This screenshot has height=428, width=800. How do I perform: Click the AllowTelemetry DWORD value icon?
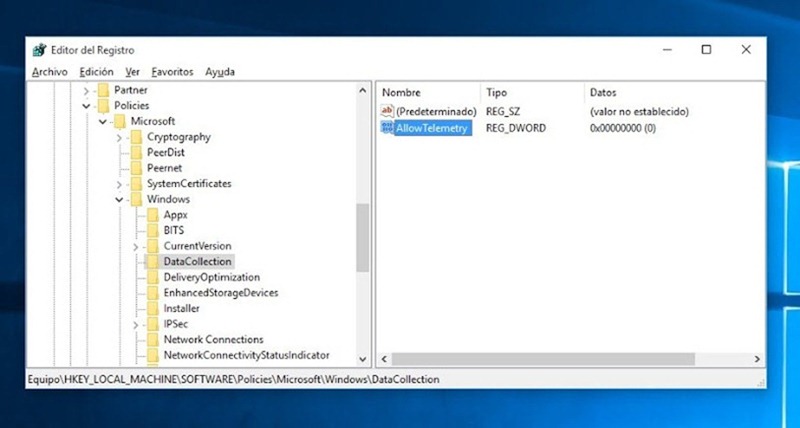pos(388,128)
